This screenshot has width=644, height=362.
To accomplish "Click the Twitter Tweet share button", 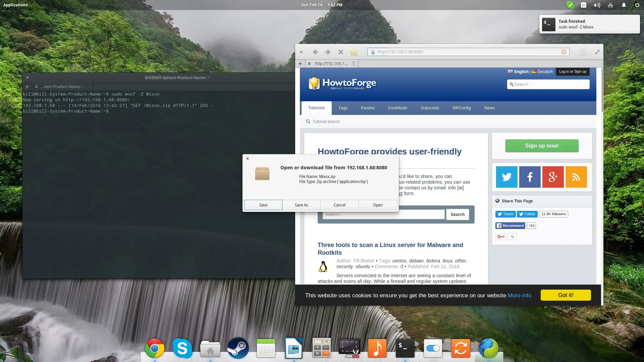I will coord(505,214).
